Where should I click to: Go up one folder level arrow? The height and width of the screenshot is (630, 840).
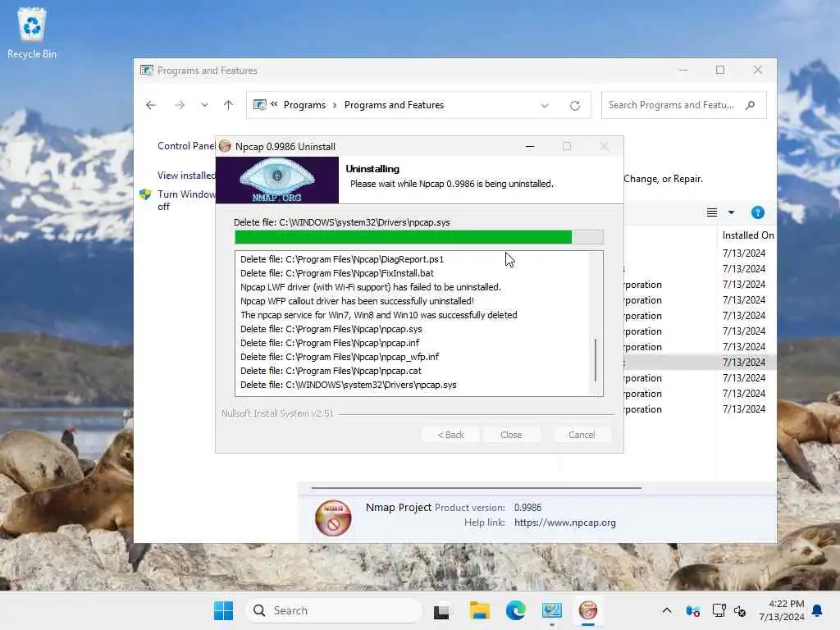pyautogui.click(x=228, y=105)
